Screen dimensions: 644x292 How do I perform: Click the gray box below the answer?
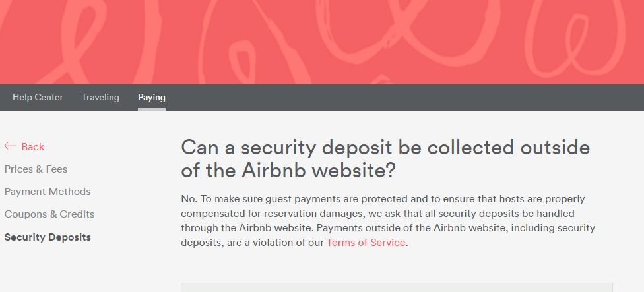[x=397, y=287]
